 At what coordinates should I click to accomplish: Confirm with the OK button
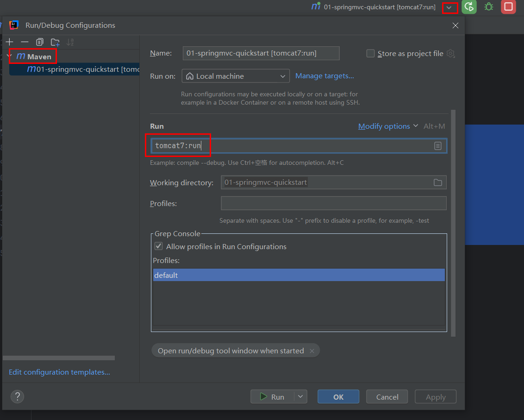coord(338,397)
